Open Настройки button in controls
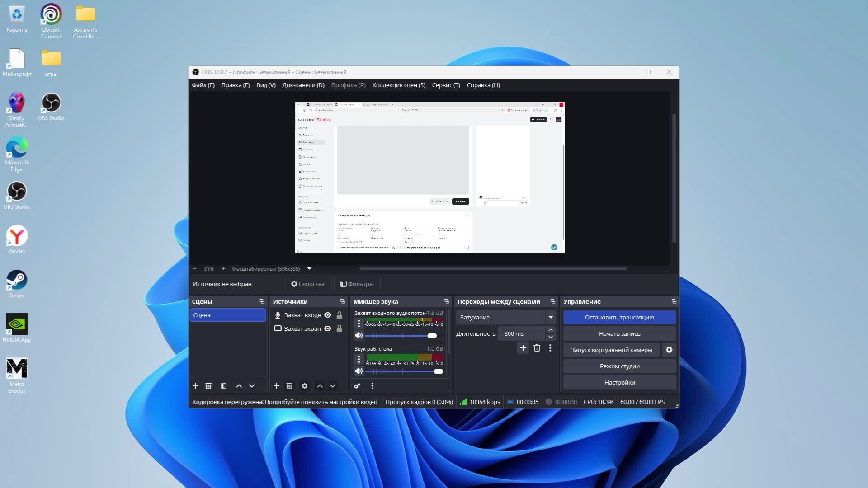Viewport: 868px width, 488px height. 619,382
